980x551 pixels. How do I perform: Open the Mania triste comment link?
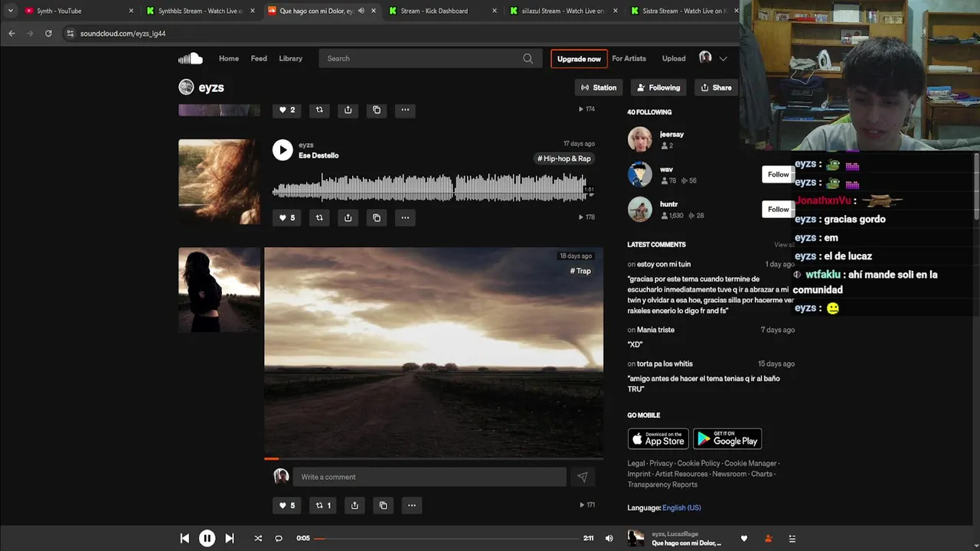655,330
